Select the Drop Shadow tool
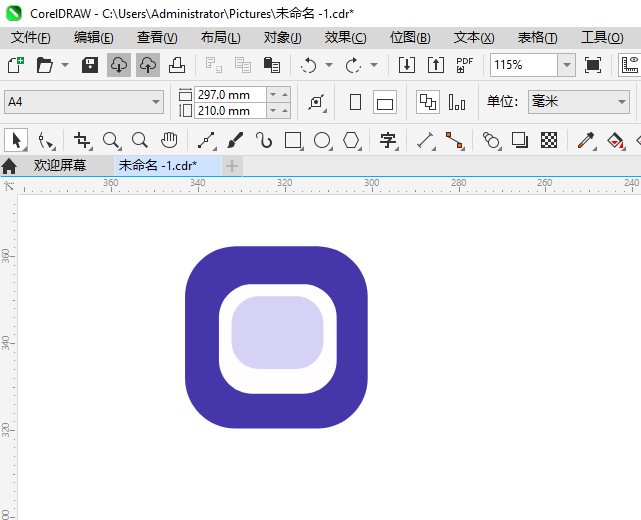This screenshot has width=641, height=520. [520, 140]
